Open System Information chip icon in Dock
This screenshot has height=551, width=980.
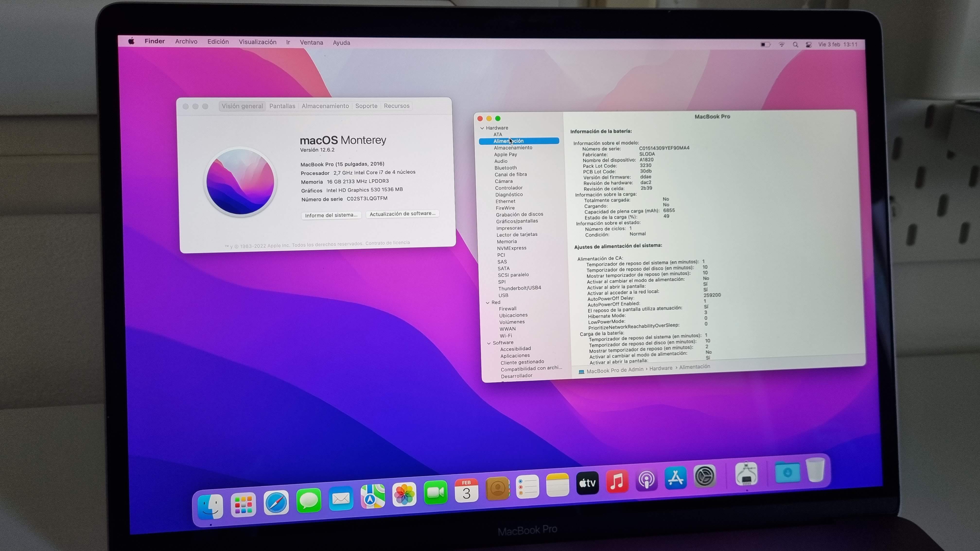click(x=746, y=474)
